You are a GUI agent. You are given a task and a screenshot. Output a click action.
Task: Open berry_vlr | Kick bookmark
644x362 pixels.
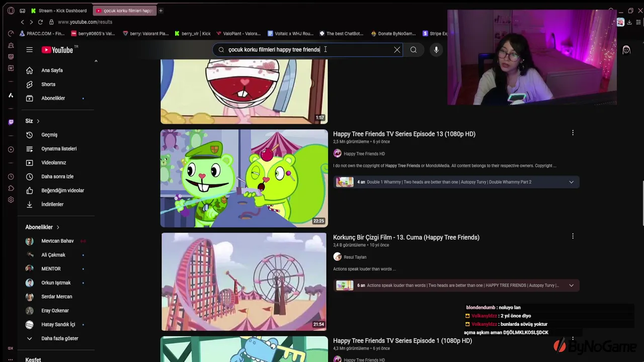[192, 34]
